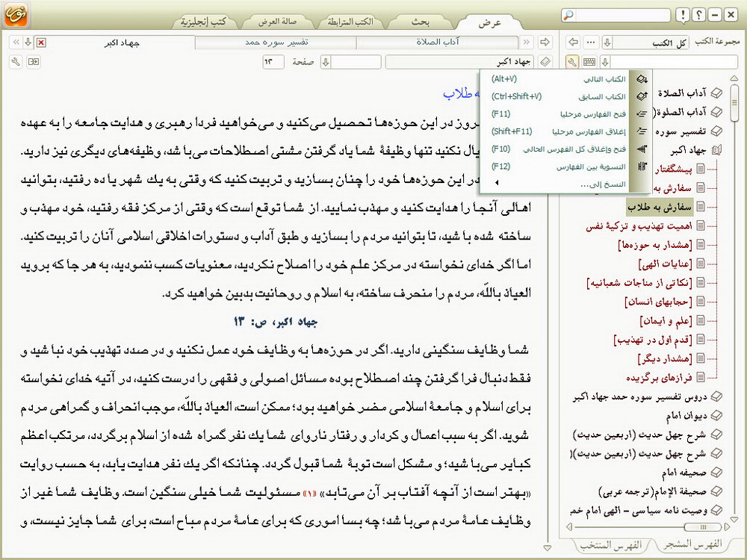Click the left arrow beside book group
The image size is (747, 560).
pos(574,43)
